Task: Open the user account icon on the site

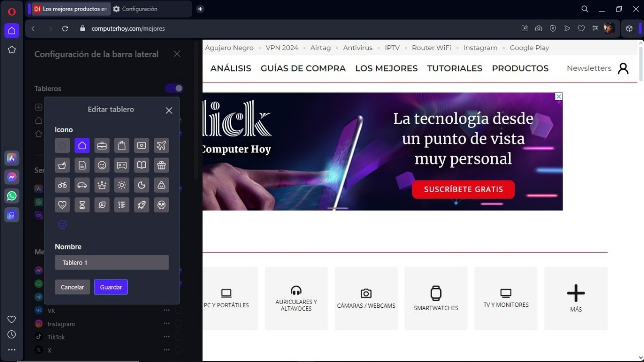Action: coord(623,68)
